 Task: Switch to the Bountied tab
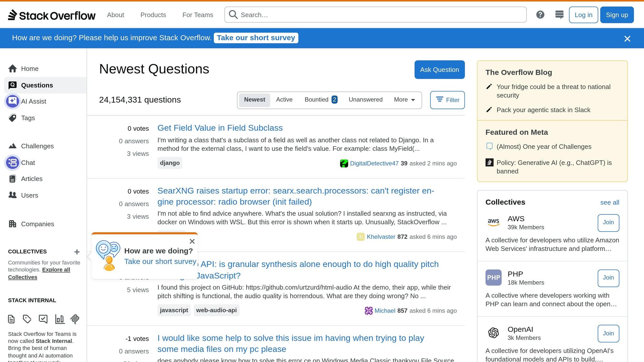pos(321,100)
